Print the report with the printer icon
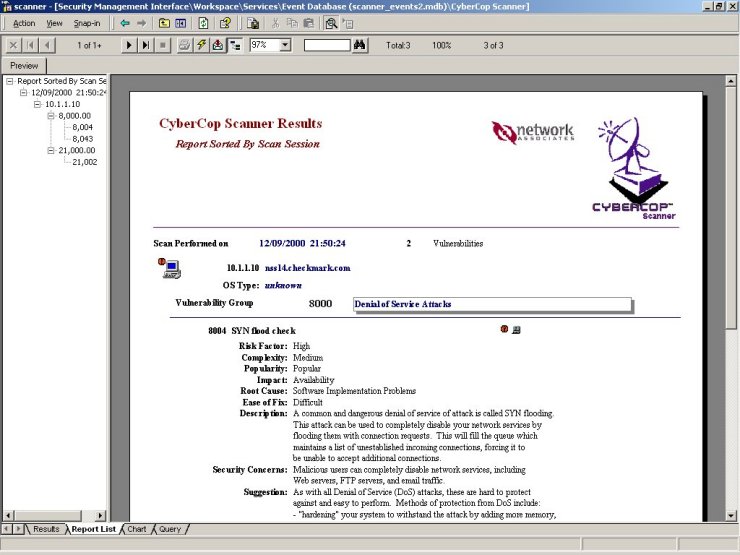This screenshot has width=740, height=555. click(x=185, y=45)
